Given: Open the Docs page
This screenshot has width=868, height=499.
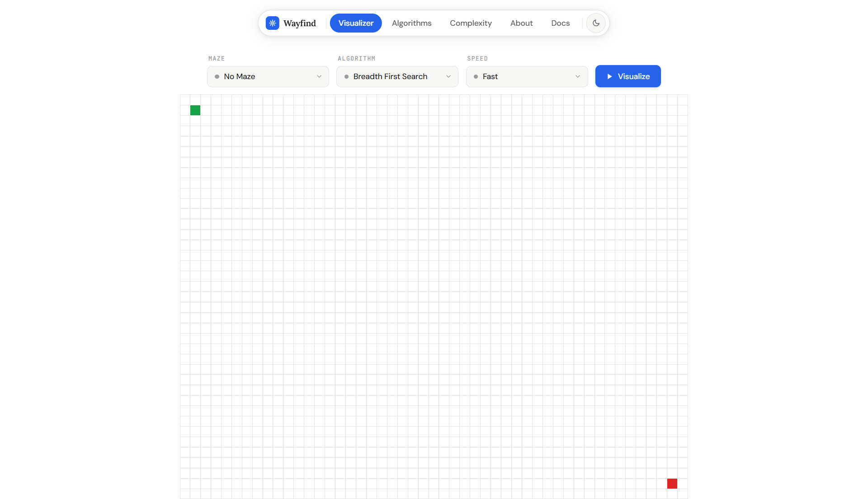Looking at the screenshot, I should (560, 23).
